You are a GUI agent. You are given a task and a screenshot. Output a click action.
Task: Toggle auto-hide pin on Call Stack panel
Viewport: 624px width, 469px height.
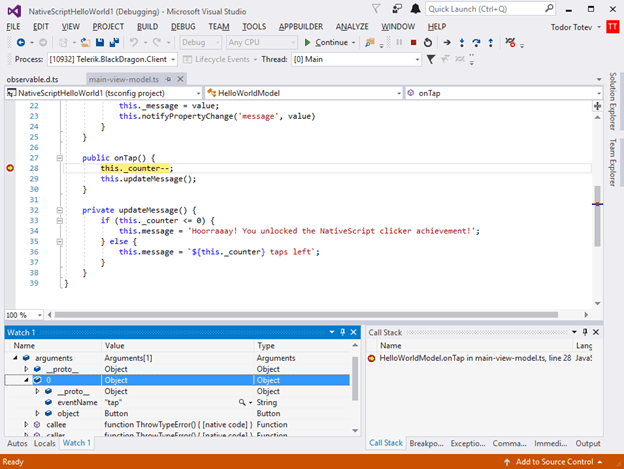585,332
